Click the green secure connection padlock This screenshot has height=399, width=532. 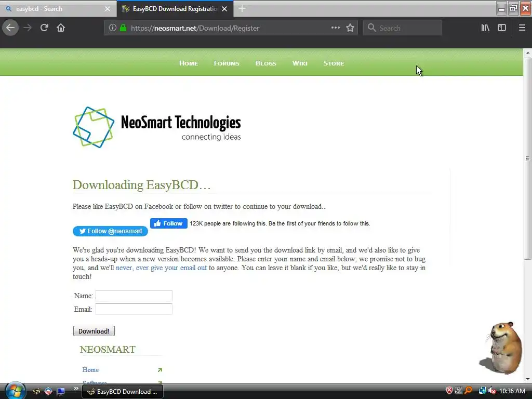(x=123, y=28)
